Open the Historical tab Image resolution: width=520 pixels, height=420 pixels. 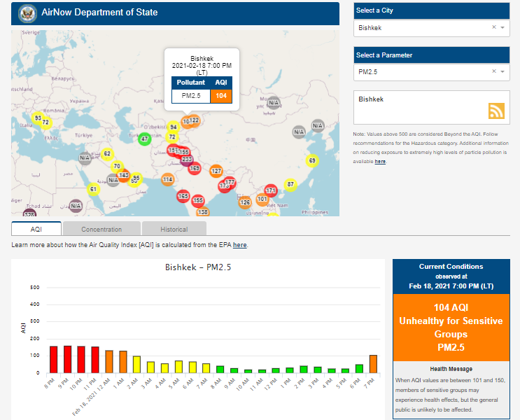pyautogui.click(x=174, y=229)
